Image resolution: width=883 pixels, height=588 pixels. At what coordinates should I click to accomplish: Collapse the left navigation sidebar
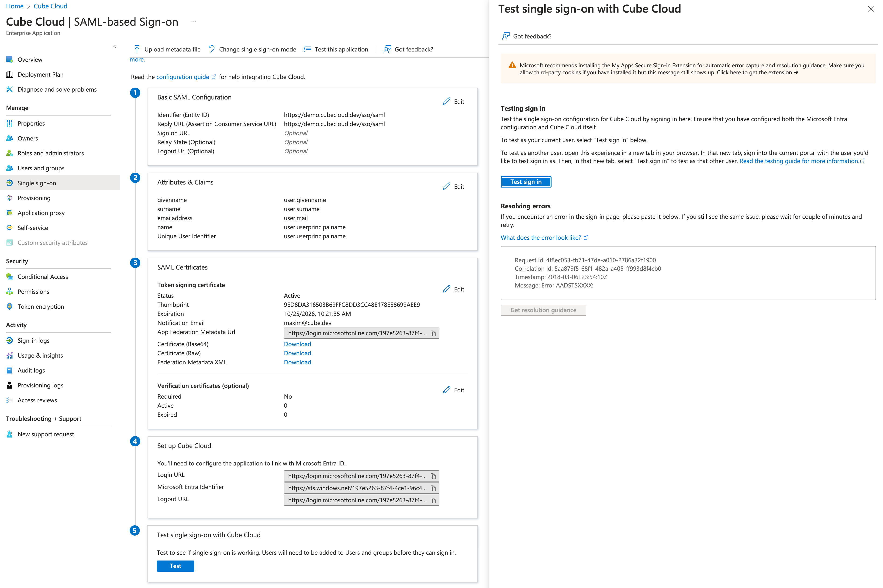pos(115,47)
